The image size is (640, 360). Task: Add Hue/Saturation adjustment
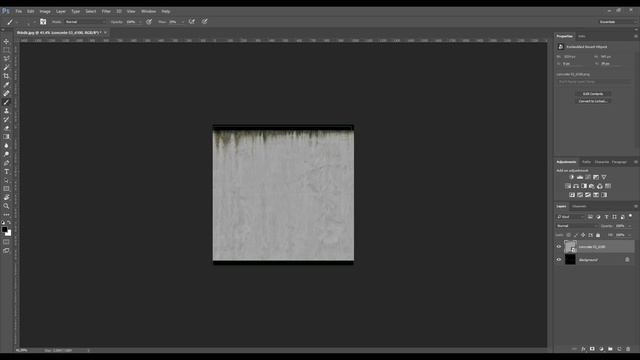(568, 186)
